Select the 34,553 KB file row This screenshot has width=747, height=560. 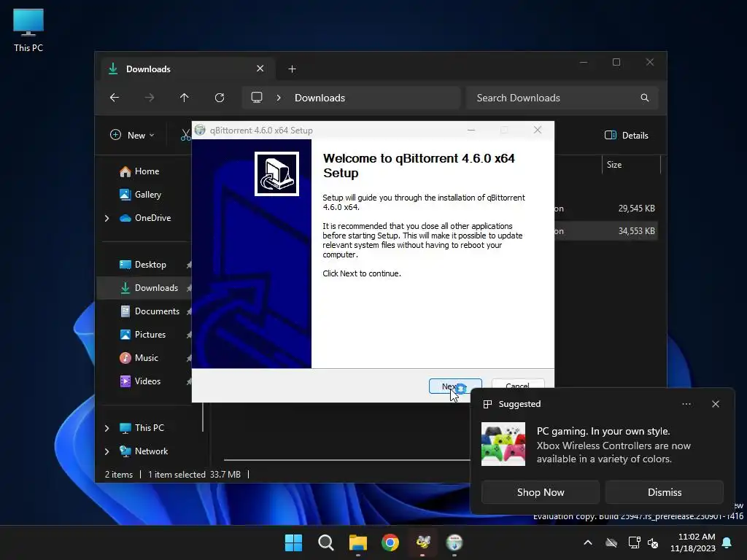pyautogui.click(x=605, y=231)
